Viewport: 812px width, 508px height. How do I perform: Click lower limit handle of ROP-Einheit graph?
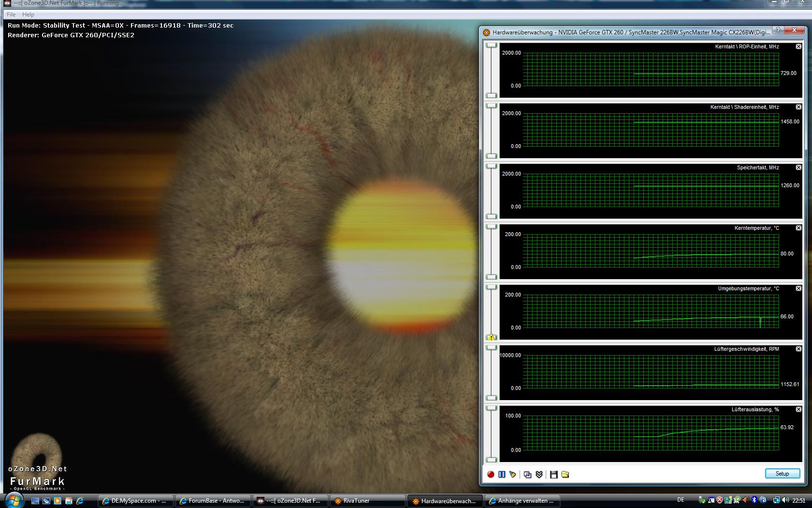492,95
